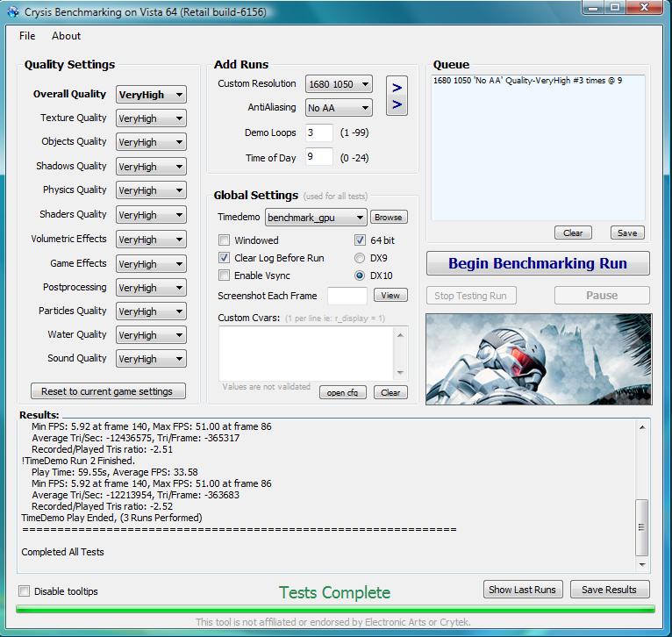Image resolution: width=672 pixels, height=637 pixels.
Task: Click the green benchmark progress bar
Action: [x=335, y=609]
